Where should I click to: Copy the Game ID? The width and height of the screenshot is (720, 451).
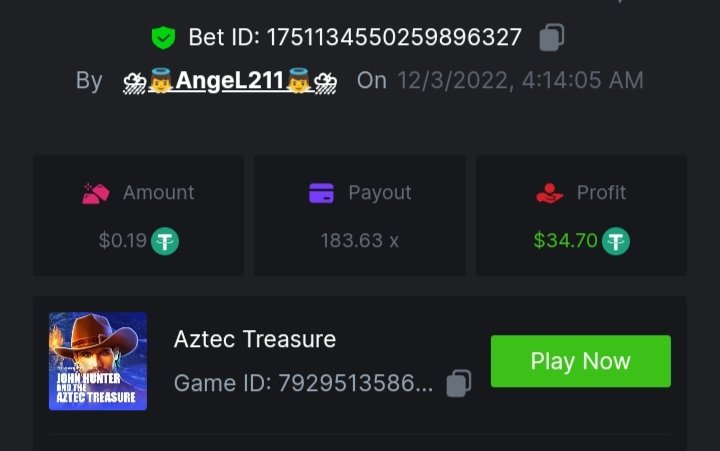pos(458,383)
